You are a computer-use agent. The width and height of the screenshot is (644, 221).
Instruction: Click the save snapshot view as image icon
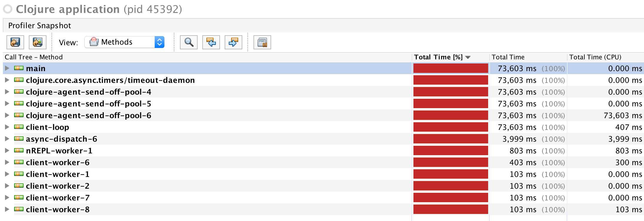click(x=38, y=42)
